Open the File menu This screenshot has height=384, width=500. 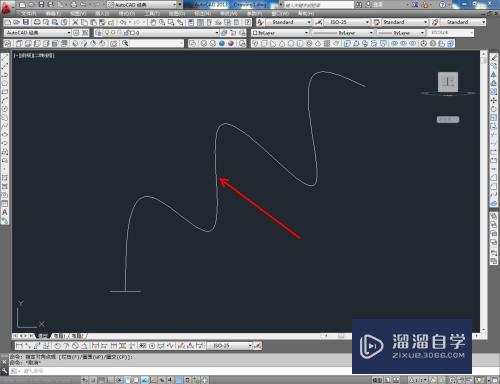[29, 14]
